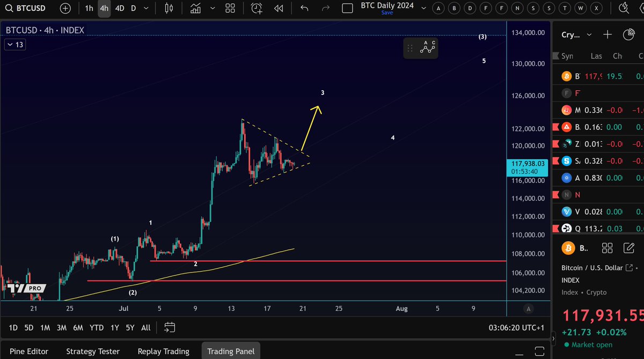The image size is (644, 359).
Task: Select the ABC correction wave drawing tool
Action: coord(428,48)
